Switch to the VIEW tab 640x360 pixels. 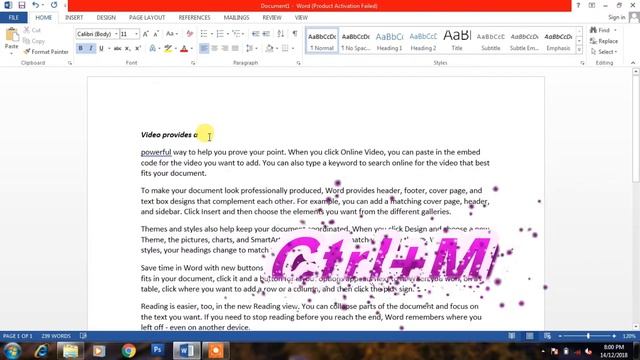pyautogui.click(x=301, y=18)
